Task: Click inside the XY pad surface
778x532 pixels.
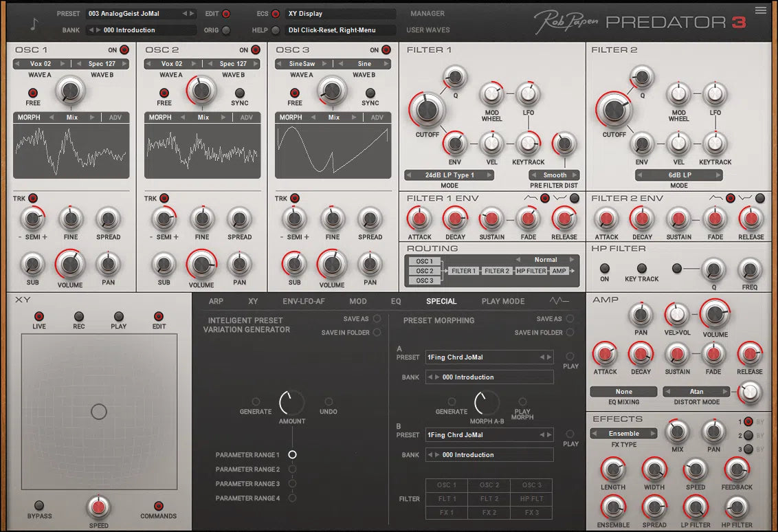Action: pyautogui.click(x=99, y=410)
